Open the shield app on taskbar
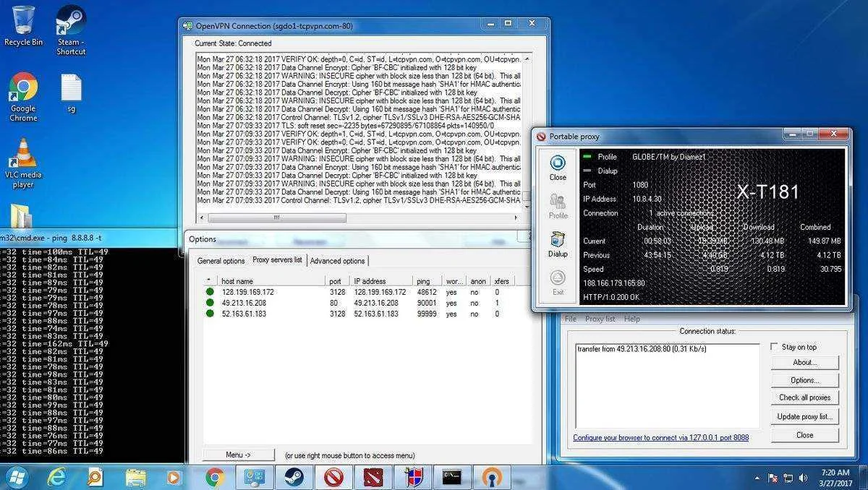 [412, 477]
